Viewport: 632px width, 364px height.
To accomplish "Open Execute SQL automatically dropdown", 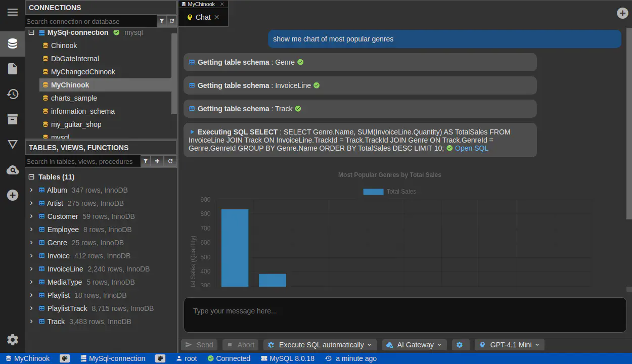I will click(320, 345).
